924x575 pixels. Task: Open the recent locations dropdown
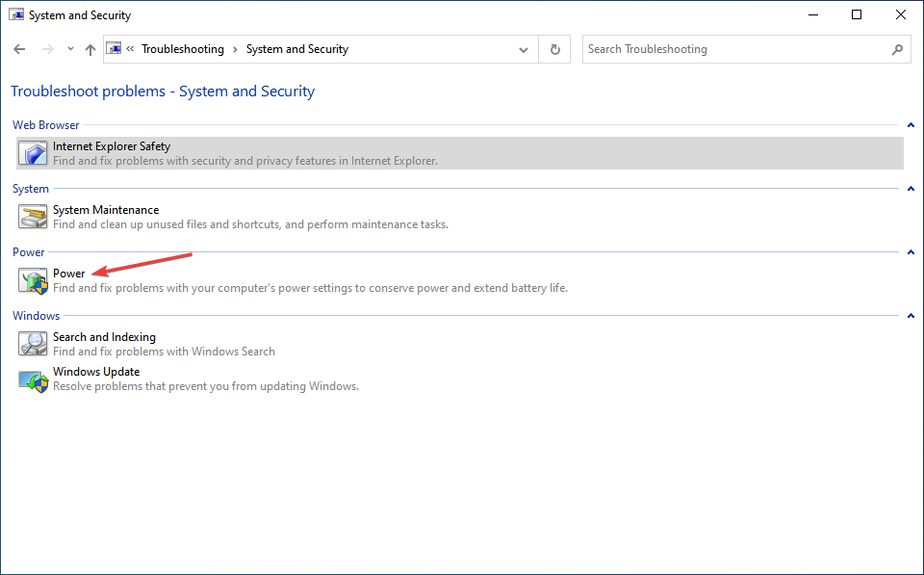coord(70,49)
